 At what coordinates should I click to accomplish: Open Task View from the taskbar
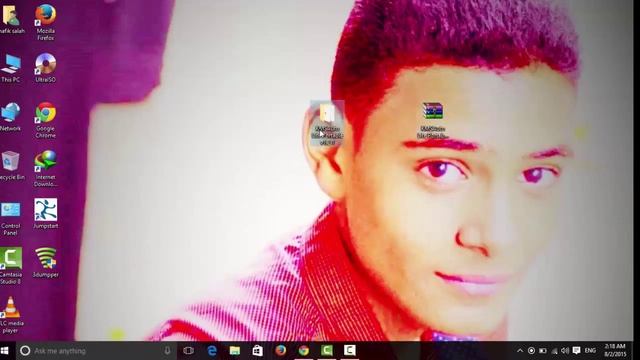pos(189,350)
